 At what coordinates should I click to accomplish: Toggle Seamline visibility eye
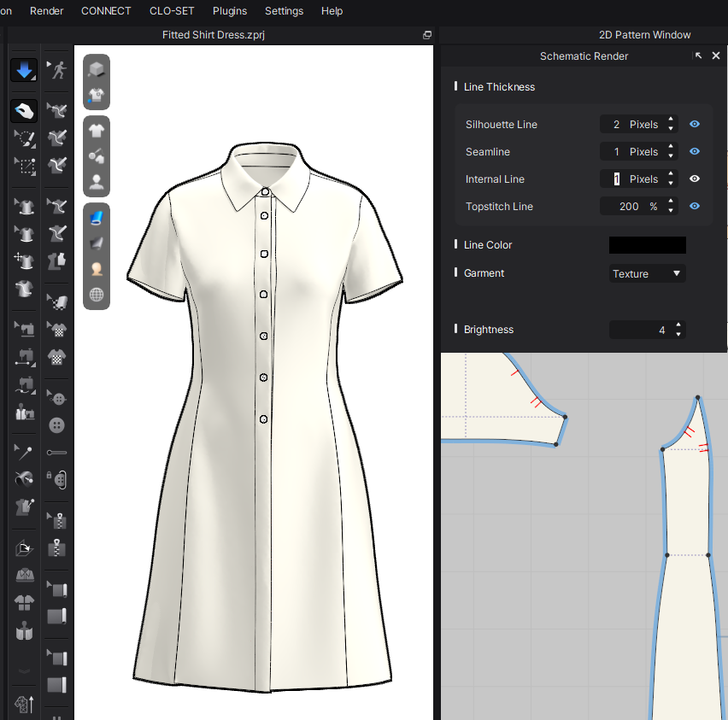[x=695, y=151]
